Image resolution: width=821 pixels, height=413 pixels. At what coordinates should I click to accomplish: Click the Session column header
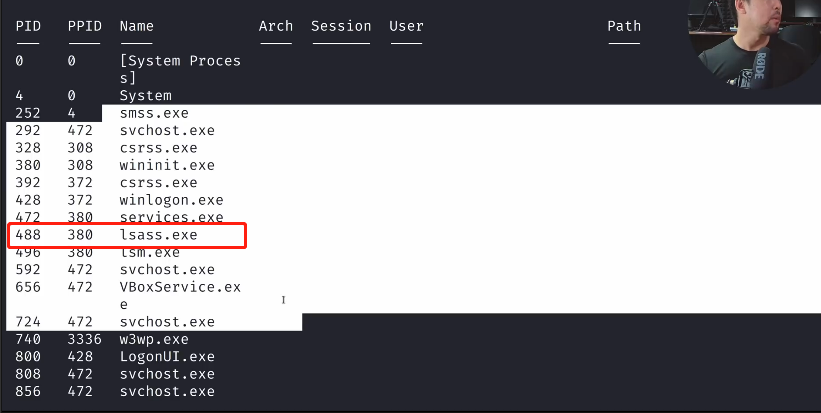(341, 26)
